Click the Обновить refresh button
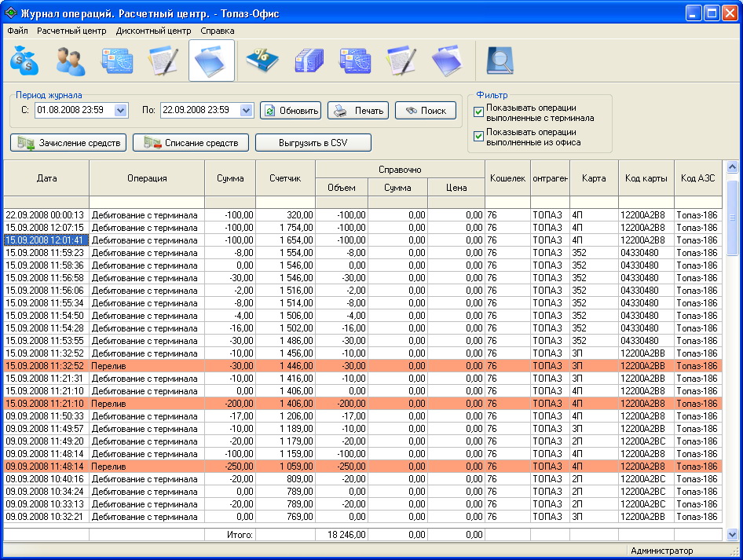The height and width of the screenshot is (560, 743). click(x=291, y=111)
